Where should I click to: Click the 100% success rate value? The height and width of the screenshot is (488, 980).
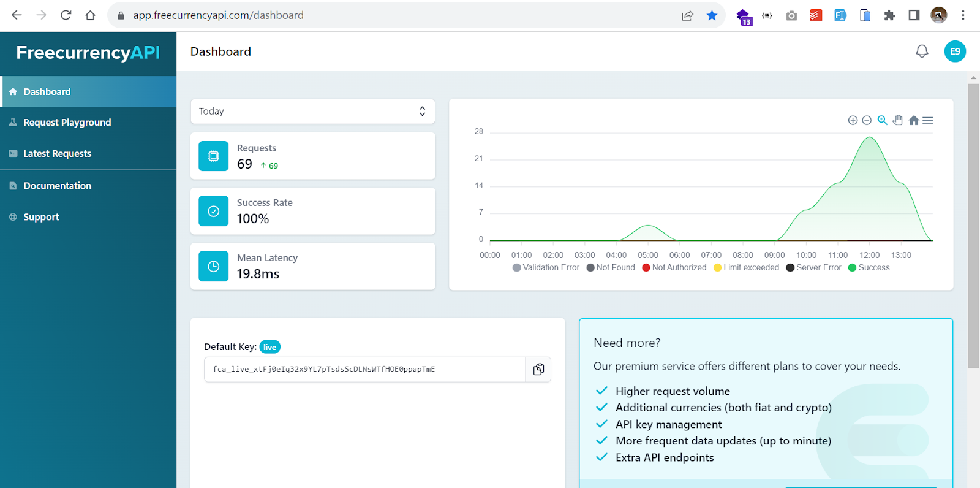[253, 219]
